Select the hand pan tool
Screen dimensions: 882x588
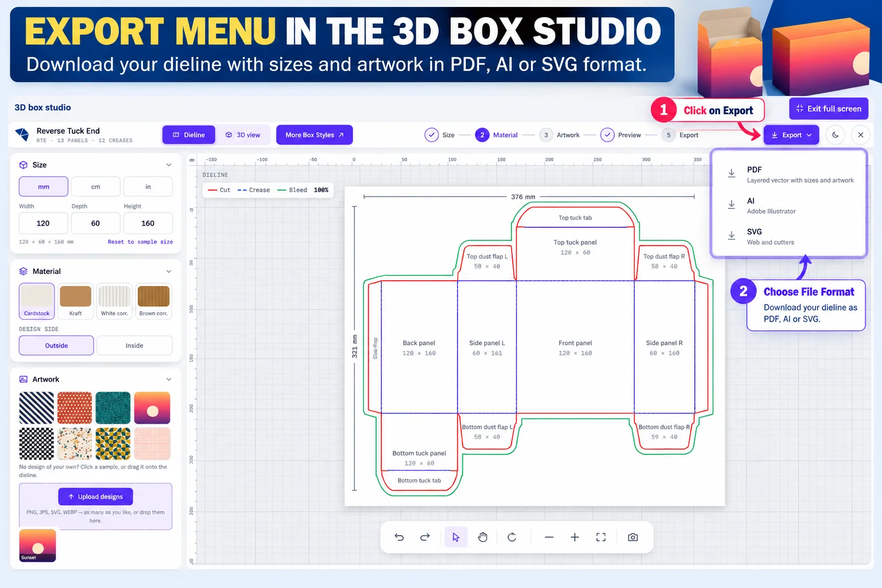[482, 537]
